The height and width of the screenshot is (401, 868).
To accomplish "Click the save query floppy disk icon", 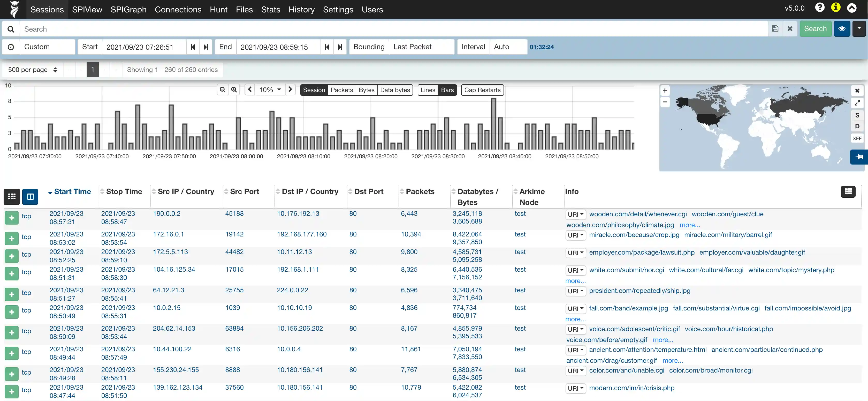I will tap(775, 29).
